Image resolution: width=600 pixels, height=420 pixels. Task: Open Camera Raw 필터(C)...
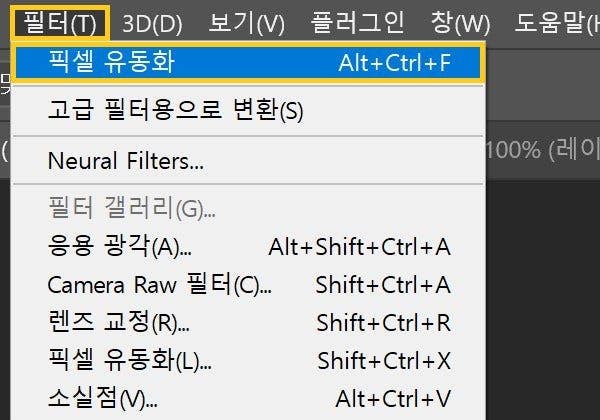(x=159, y=285)
